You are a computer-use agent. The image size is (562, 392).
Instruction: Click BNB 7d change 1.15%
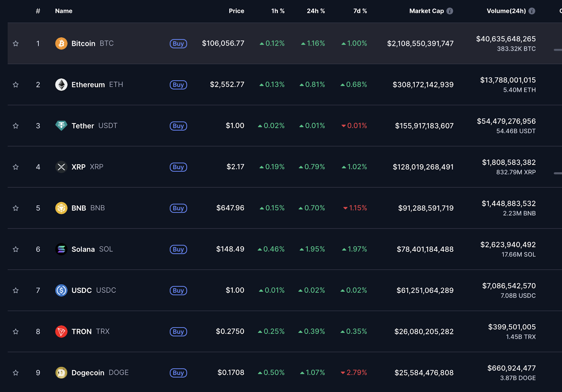coord(355,208)
